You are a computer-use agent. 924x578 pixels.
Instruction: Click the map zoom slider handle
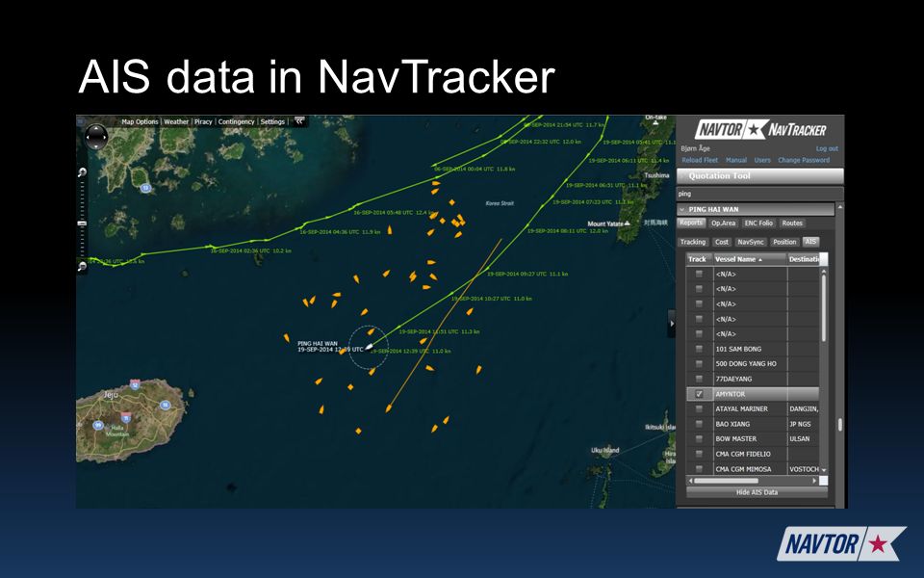[x=82, y=223]
